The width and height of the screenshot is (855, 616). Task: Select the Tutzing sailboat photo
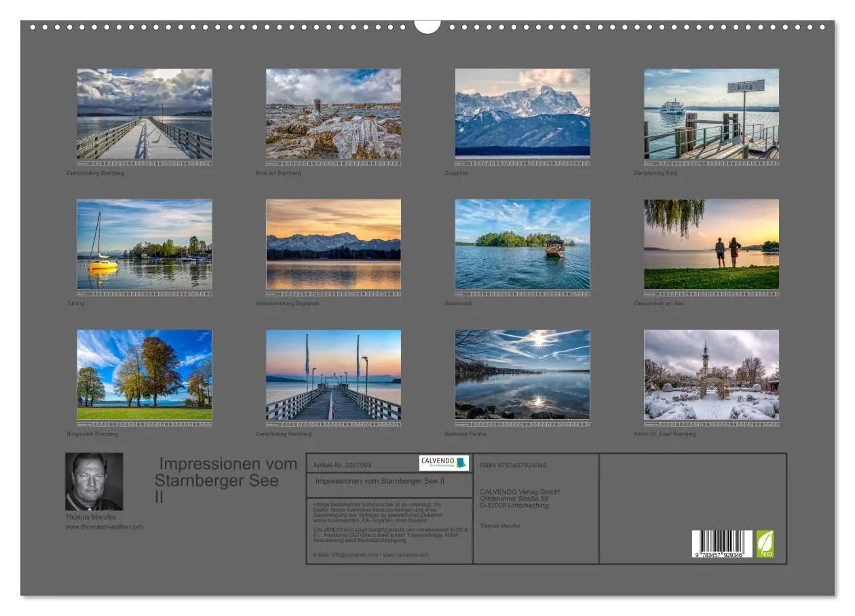[x=144, y=244]
